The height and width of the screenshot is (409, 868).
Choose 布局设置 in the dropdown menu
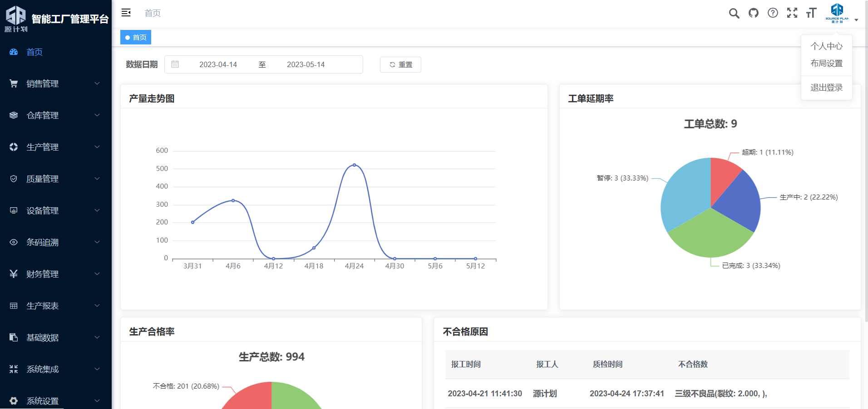[x=826, y=63]
